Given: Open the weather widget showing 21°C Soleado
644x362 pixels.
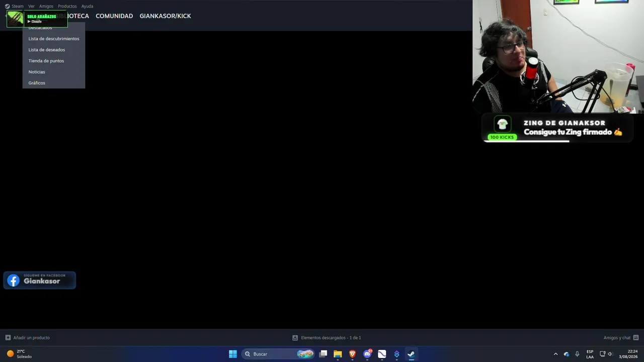Looking at the screenshot, I should tap(19, 354).
